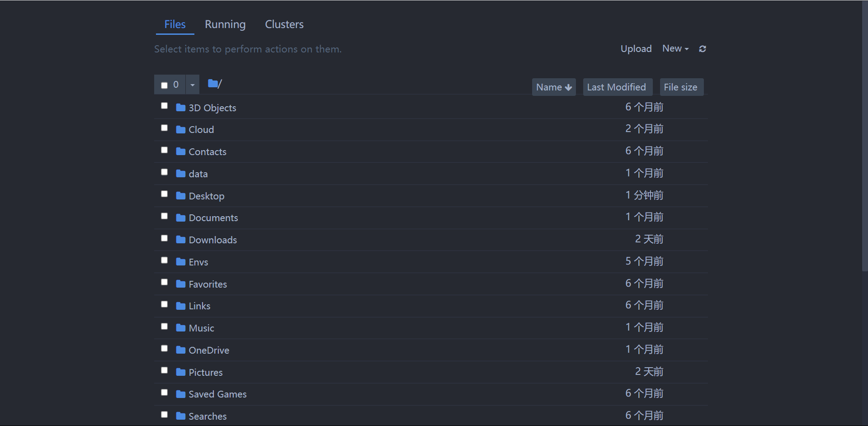Open the Pictures folder link

206,373
